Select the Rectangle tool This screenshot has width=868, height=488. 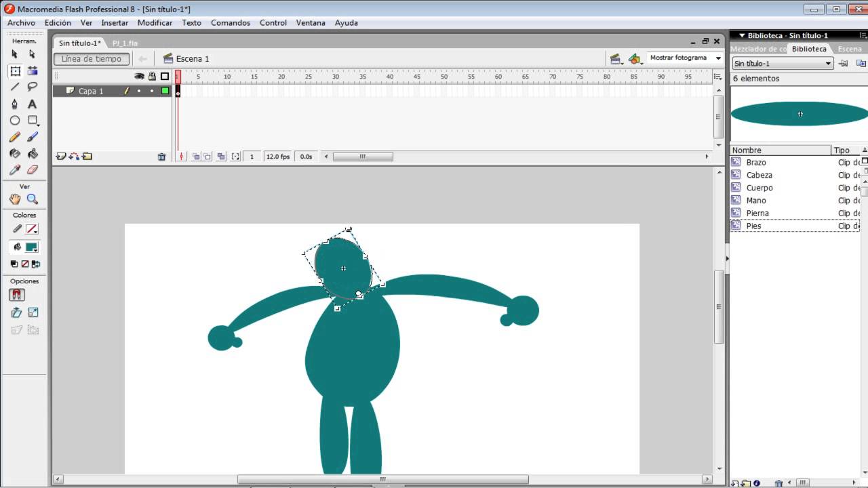pyautogui.click(x=32, y=120)
